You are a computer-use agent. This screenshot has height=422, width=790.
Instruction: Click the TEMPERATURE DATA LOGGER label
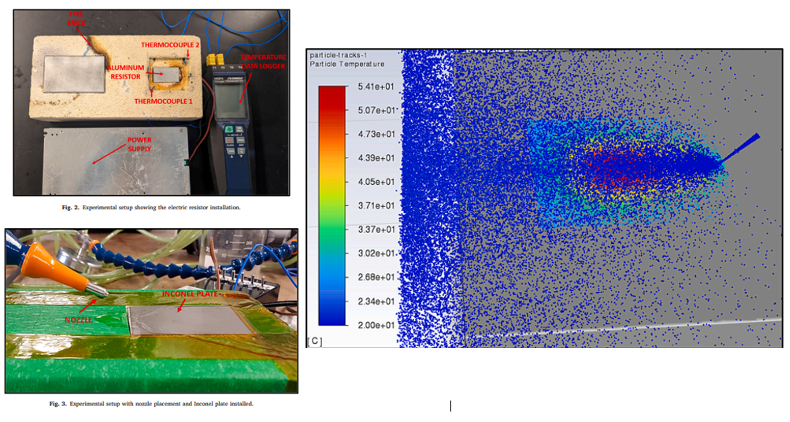click(x=260, y=61)
